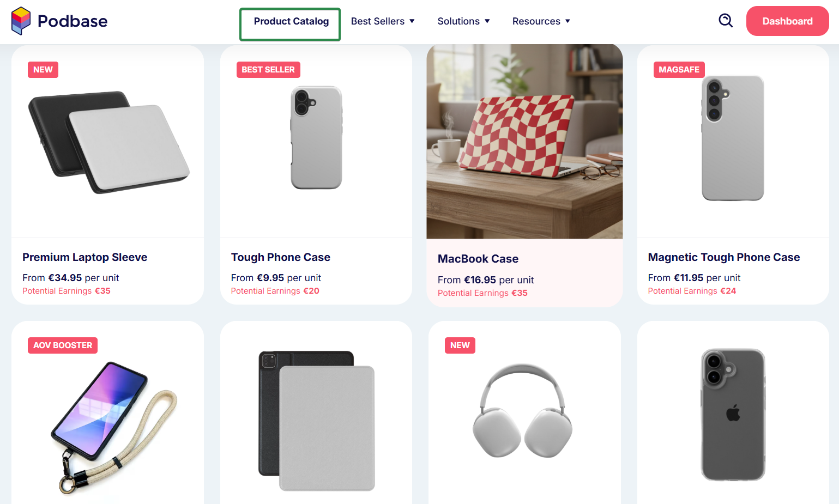View the clear iPhone case product
Image resolution: width=839 pixels, height=504 pixels.
tap(733, 415)
